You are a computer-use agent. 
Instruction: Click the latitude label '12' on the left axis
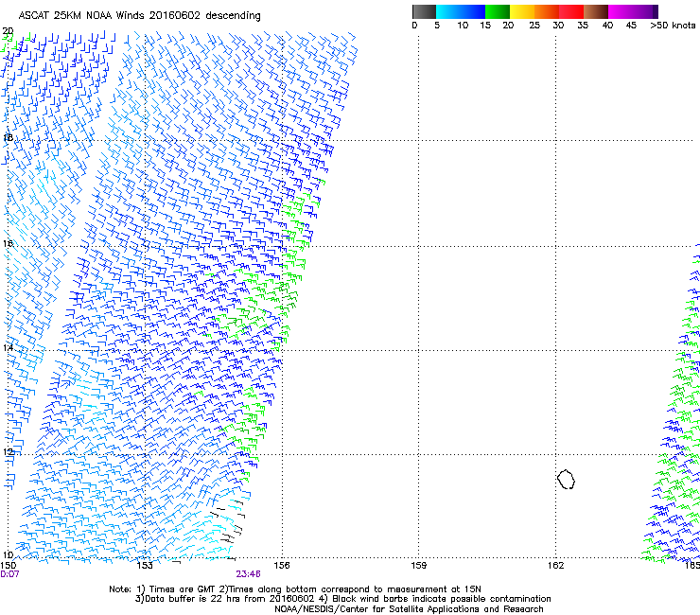point(8,451)
